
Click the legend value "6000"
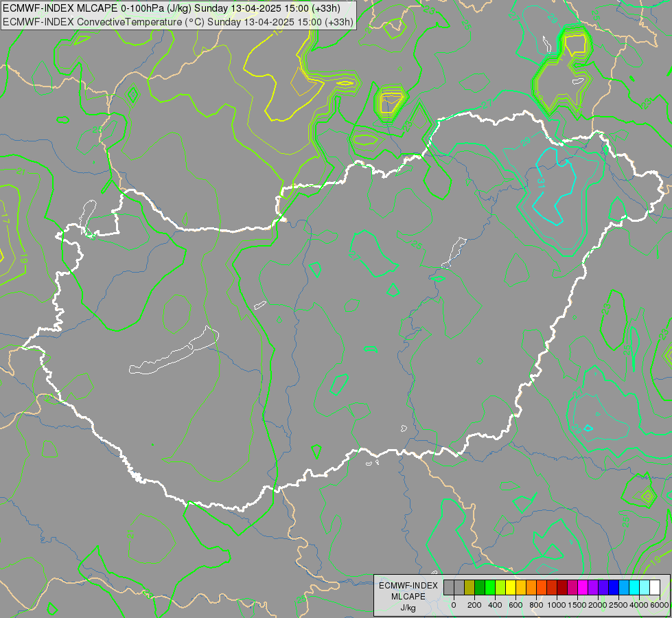[x=660, y=605]
